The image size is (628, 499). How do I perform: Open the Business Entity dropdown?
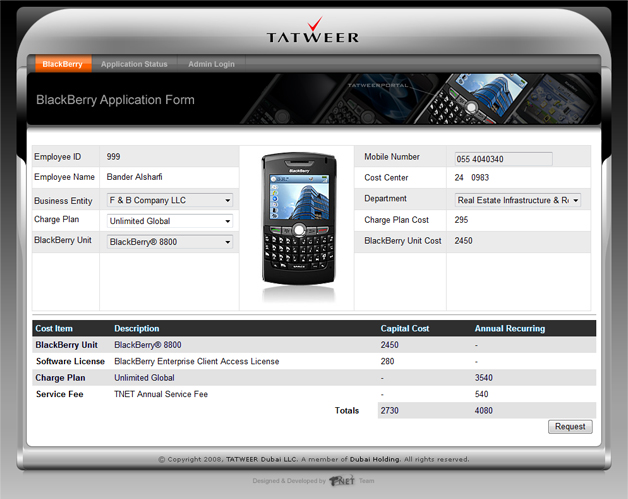pyautogui.click(x=170, y=200)
